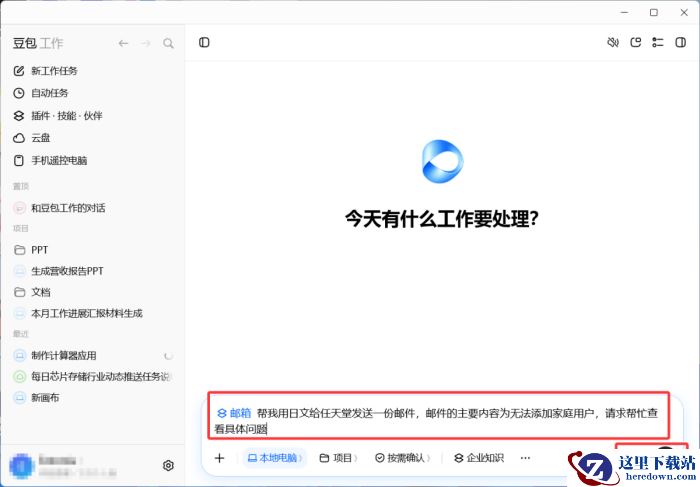Open the 文档 project folder

[x=41, y=292]
